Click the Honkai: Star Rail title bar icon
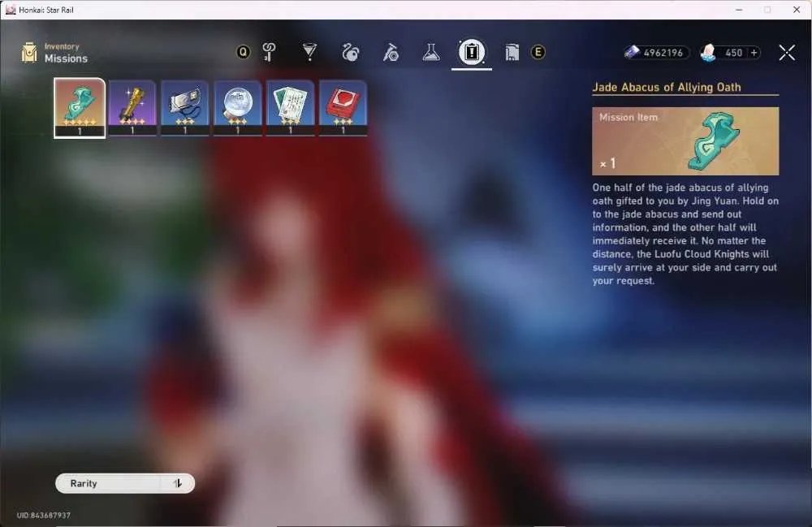 11,10
